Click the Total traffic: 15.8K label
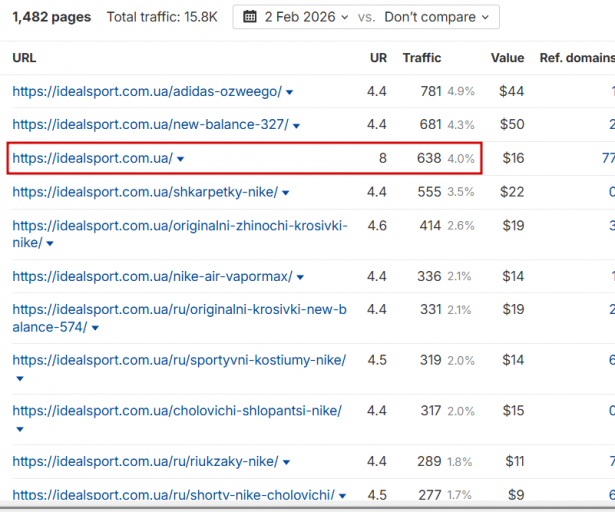Screen dimensions: 615x512 click(162, 17)
